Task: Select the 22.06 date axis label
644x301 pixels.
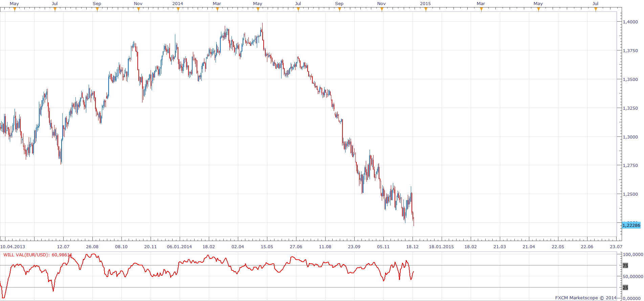Action: pyautogui.click(x=587, y=246)
